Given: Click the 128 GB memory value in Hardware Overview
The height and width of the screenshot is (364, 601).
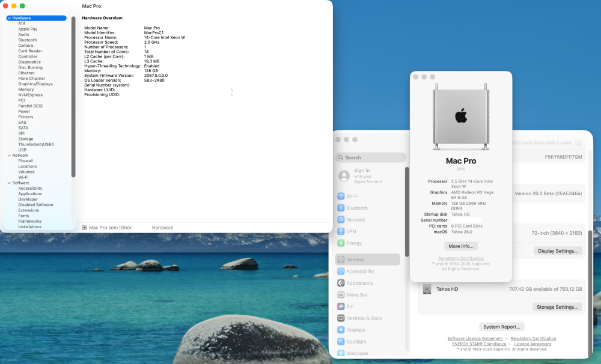Looking at the screenshot, I should click(x=151, y=71).
